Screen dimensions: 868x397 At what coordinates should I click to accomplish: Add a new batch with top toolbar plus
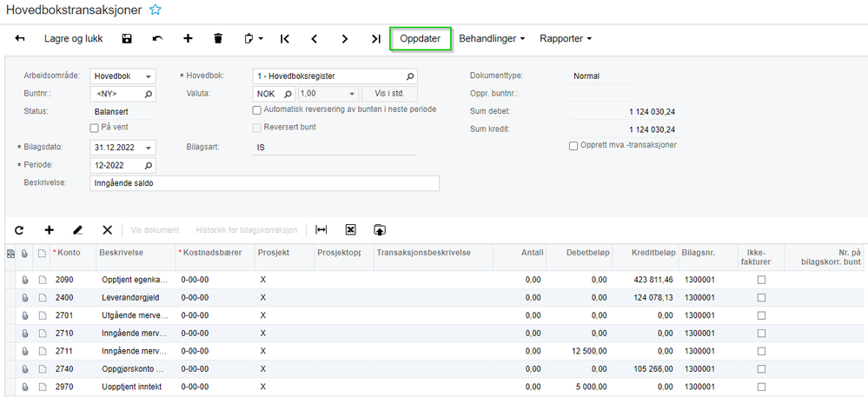(188, 39)
